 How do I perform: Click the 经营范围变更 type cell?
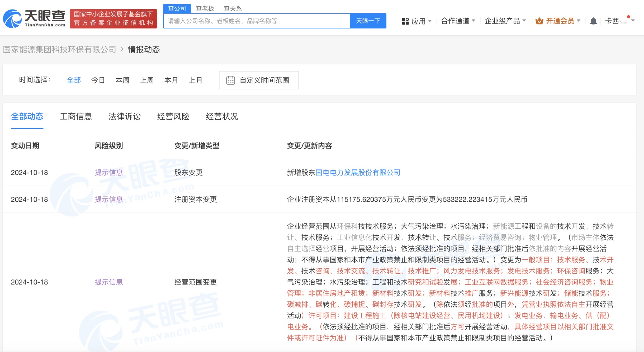click(x=195, y=282)
